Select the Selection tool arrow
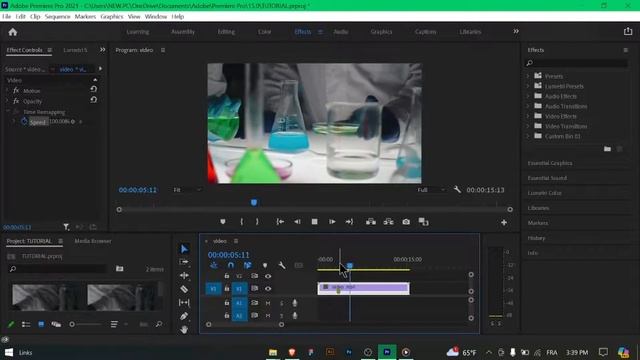The height and width of the screenshot is (360, 640). click(x=184, y=249)
